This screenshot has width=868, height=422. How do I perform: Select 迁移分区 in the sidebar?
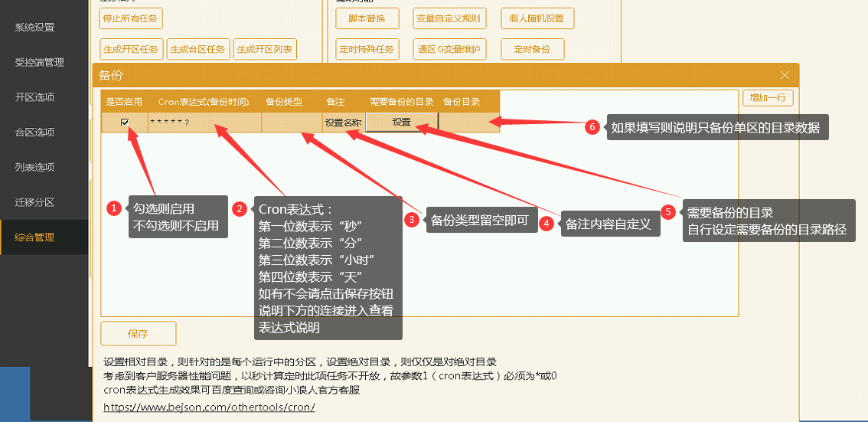(35, 202)
